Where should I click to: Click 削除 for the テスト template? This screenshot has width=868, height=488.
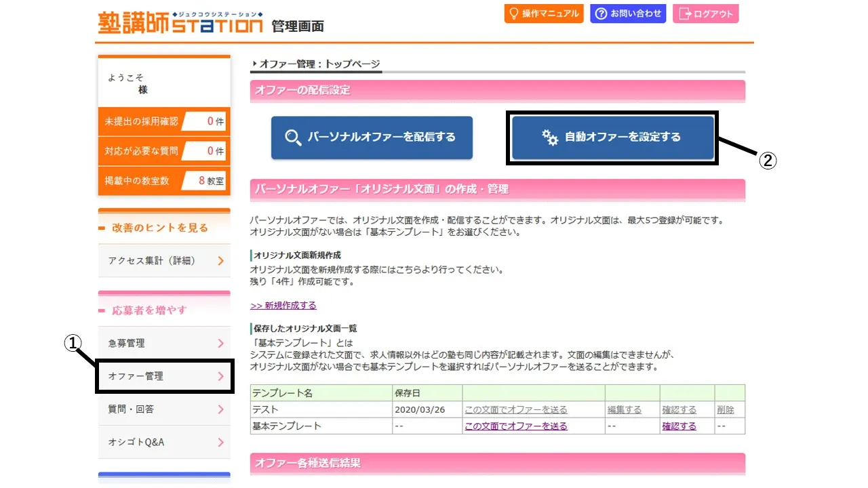coord(725,410)
